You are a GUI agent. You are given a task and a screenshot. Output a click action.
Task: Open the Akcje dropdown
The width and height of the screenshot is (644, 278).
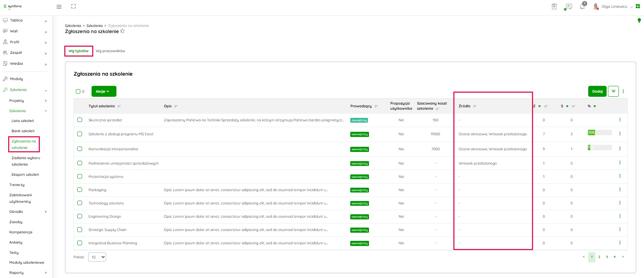coord(103,91)
